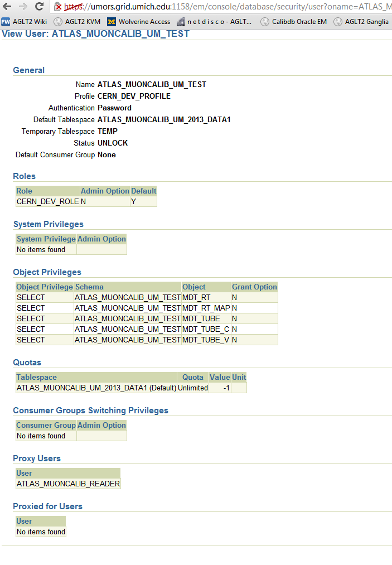Click the MDT_TUBE_V object cell

coord(206,340)
